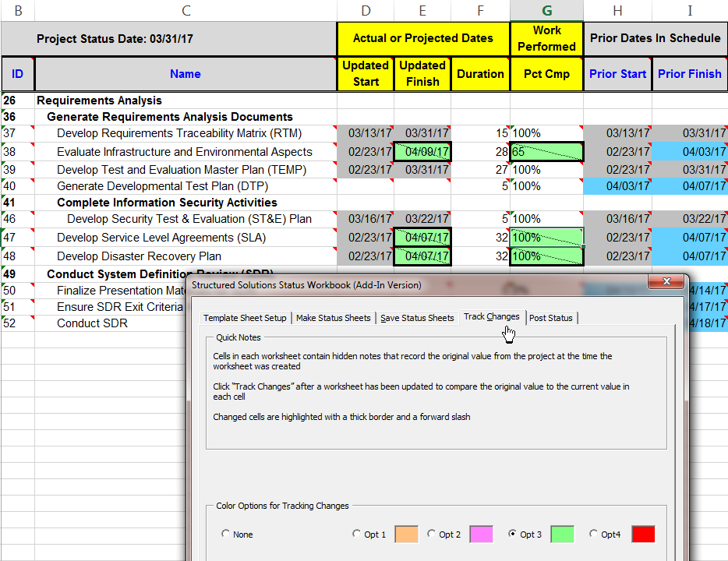Click the highlighted Pct Cmp cell showing 65
The image size is (728, 561).
(x=547, y=152)
